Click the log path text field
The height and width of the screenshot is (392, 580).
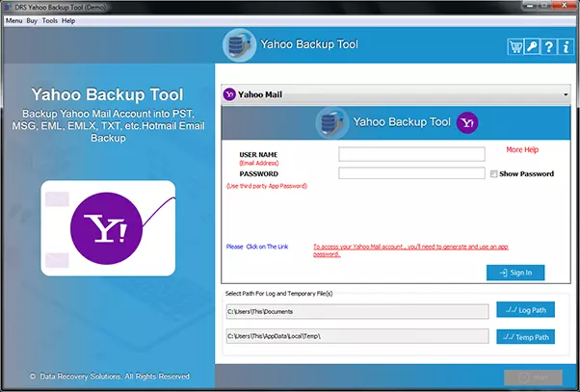click(x=357, y=311)
